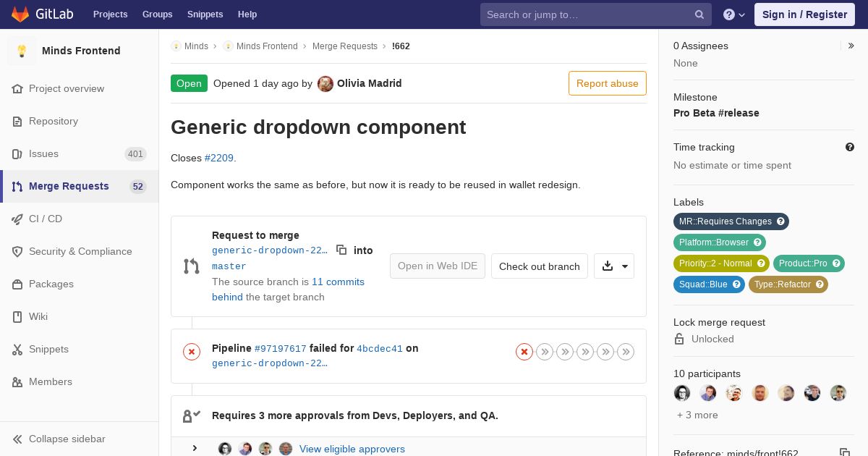The width and height of the screenshot is (868, 456).
Task: Click the failed stage icon in mini pipeline
Action: click(524, 352)
